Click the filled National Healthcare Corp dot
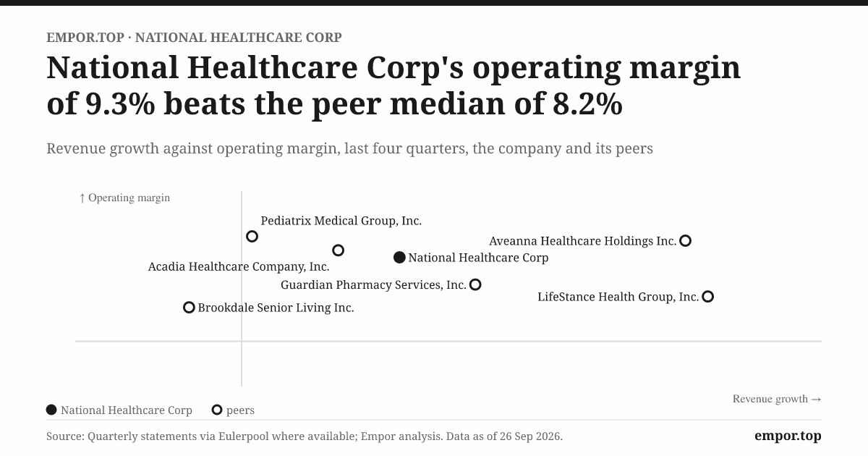 pos(399,257)
